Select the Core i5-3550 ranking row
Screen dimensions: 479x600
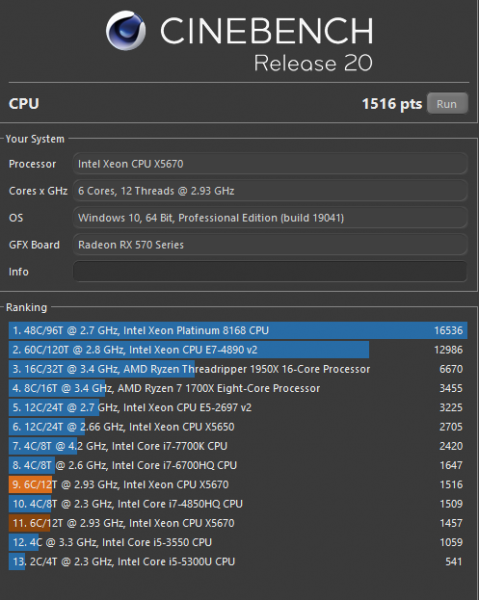pos(238,542)
